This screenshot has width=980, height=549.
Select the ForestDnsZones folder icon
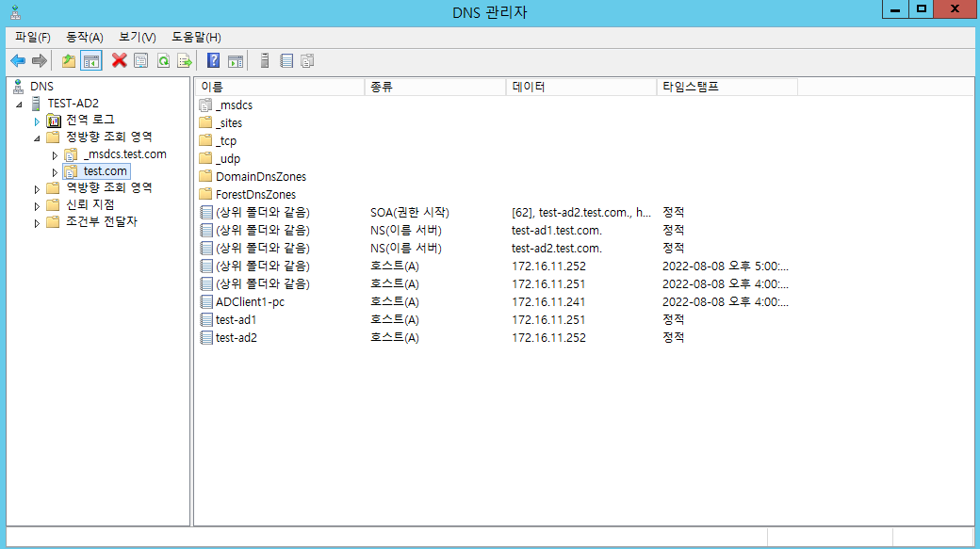pyautogui.click(x=205, y=194)
